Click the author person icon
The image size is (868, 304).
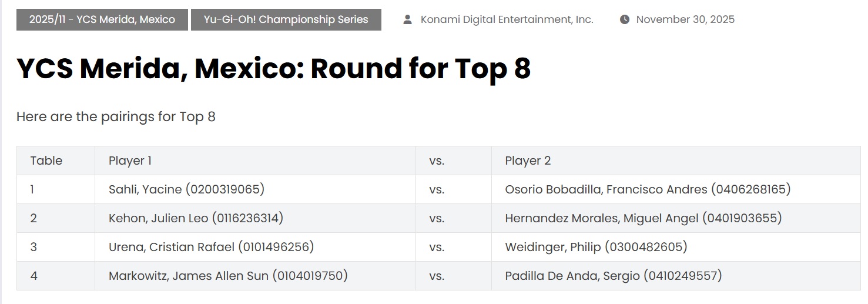tap(407, 19)
